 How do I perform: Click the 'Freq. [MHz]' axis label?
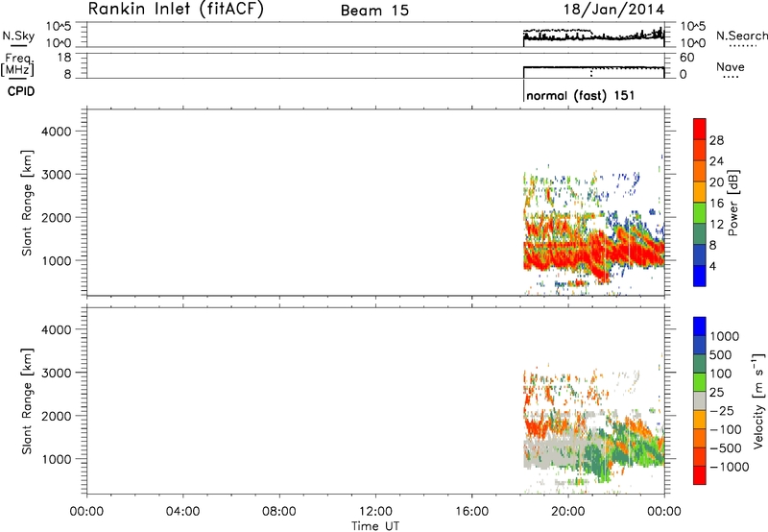point(18,64)
